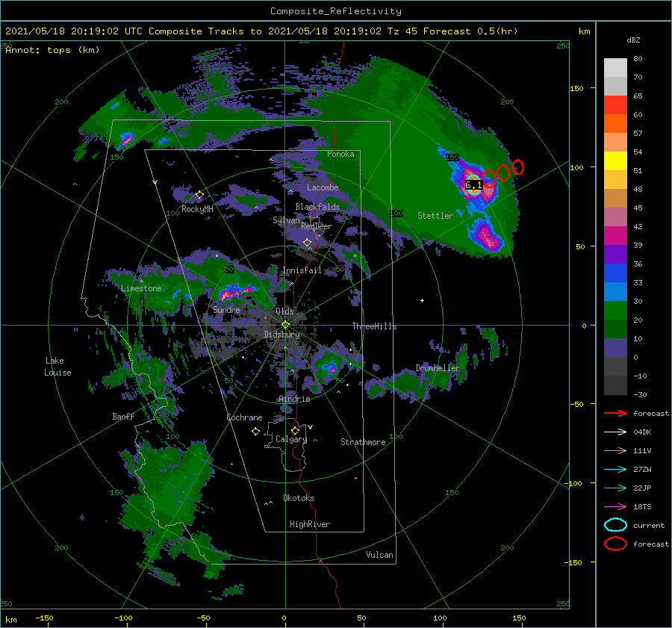
Task: Select the orange 111V track arrow
Action: click(615, 450)
